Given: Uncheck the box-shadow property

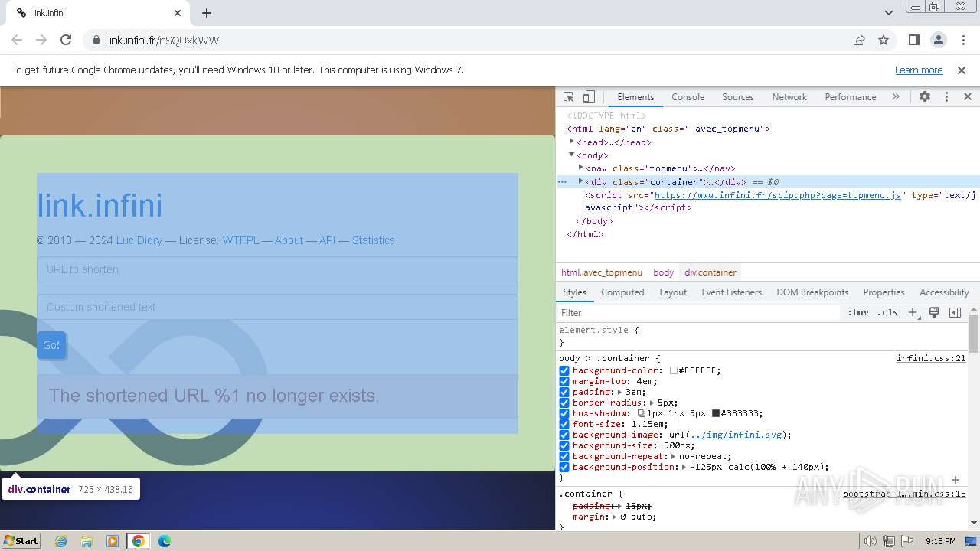Looking at the screenshot, I should (x=564, y=413).
